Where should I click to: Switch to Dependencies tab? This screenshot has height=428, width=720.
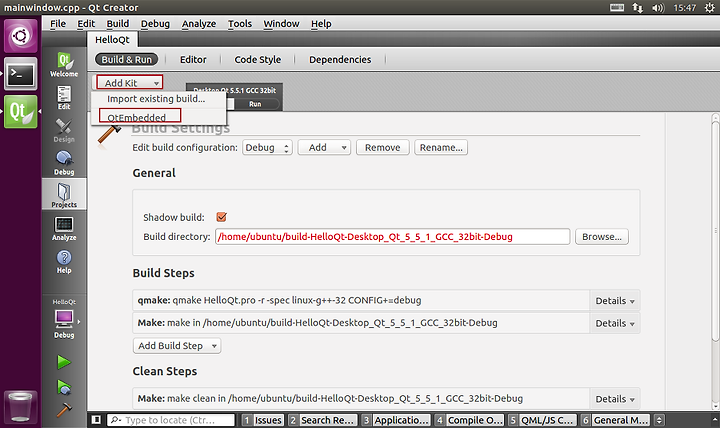(x=340, y=60)
